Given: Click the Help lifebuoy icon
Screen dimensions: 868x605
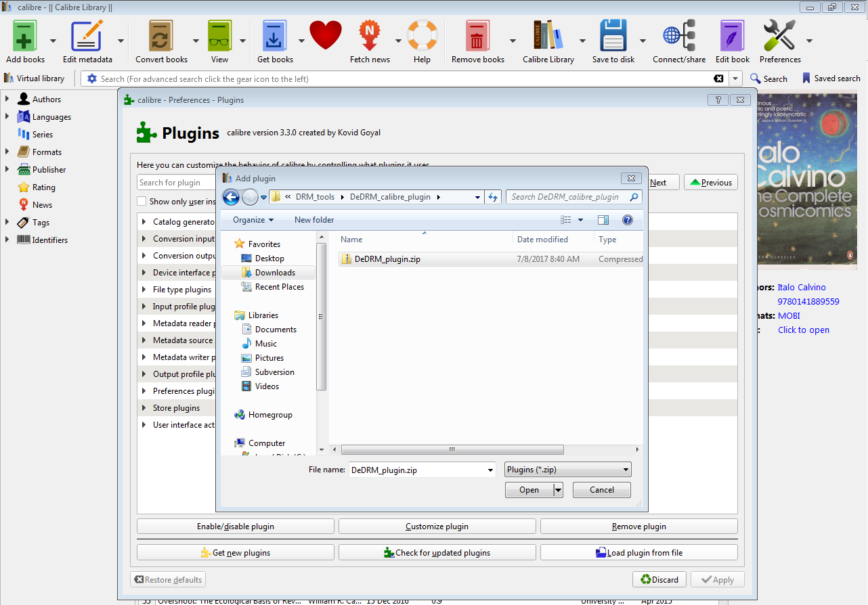Looking at the screenshot, I should (x=422, y=35).
